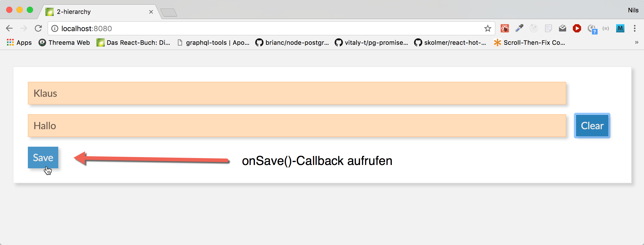The height and width of the screenshot is (245, 644).
Task: Open the React Developer Tools extension icon
Action: tap(505, 28)
